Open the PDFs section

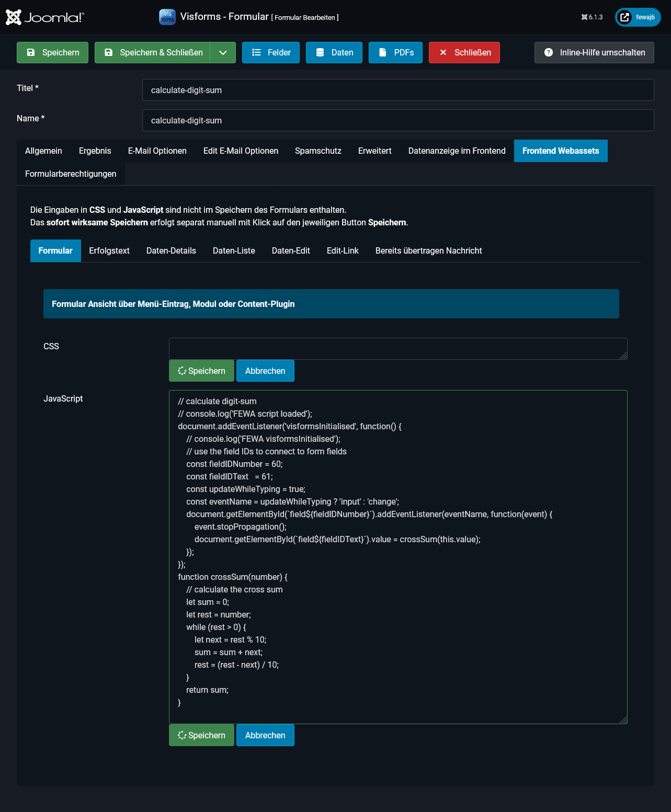pos(395,52)
